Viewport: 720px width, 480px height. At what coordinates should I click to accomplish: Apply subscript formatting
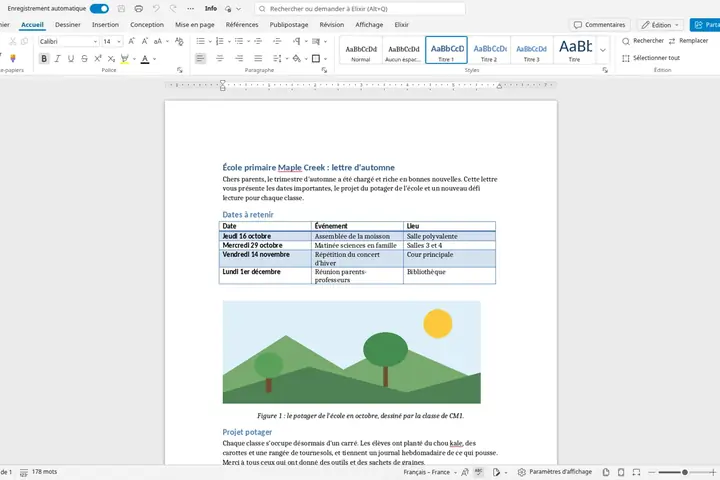111,59
